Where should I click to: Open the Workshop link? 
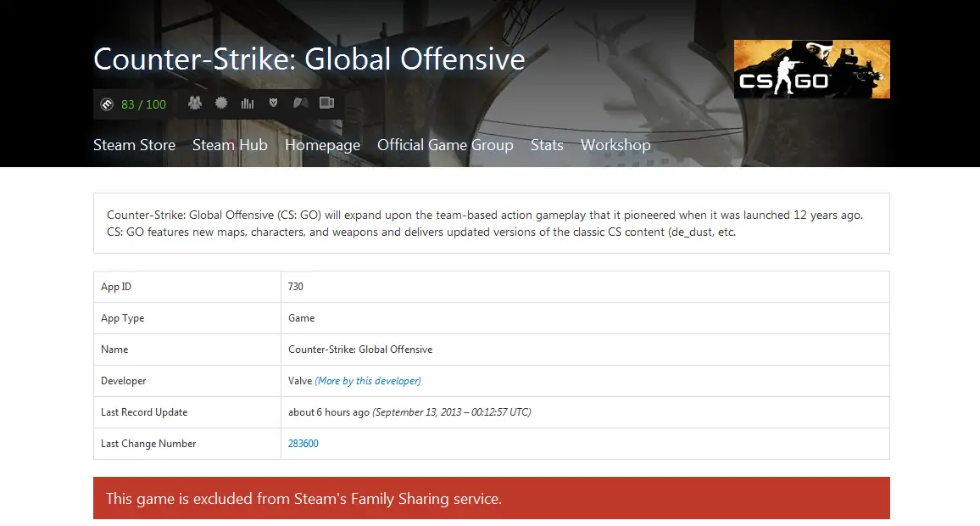[x=615, y=145]
